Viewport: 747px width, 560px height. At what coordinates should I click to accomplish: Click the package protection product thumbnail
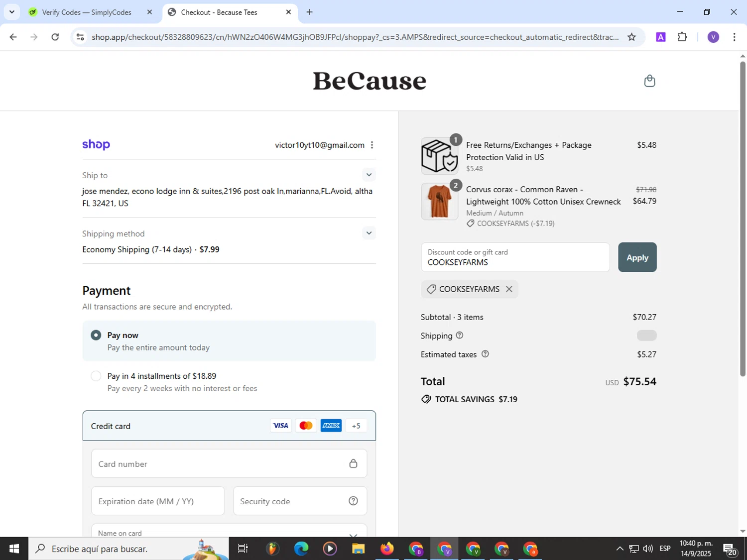pyautogui.click(x=439, y=156)
